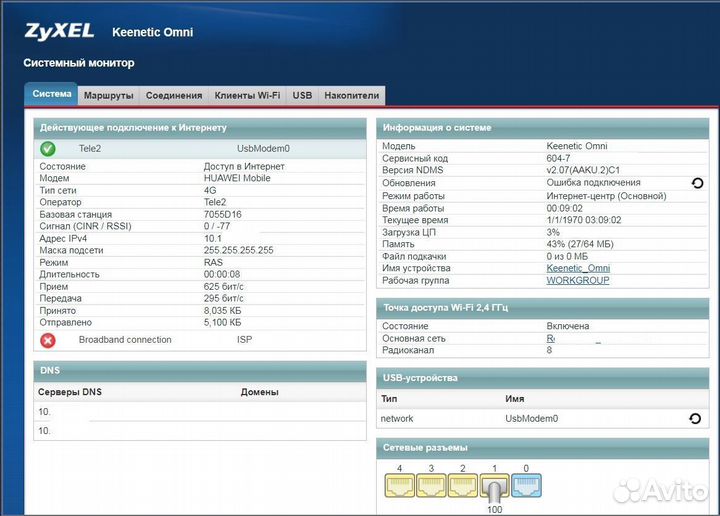Open the Клиенты Wi-Fi tab

(248, 95)
